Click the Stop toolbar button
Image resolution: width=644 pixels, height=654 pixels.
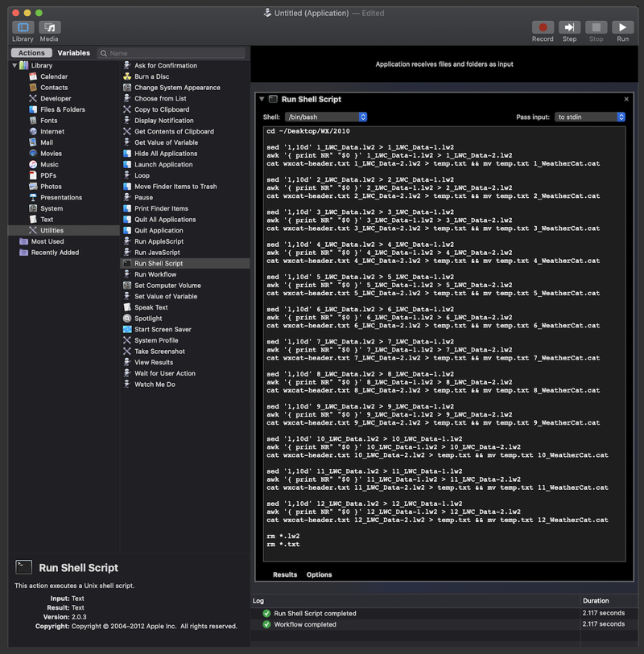pyautogui.click(x=596, y=27)
